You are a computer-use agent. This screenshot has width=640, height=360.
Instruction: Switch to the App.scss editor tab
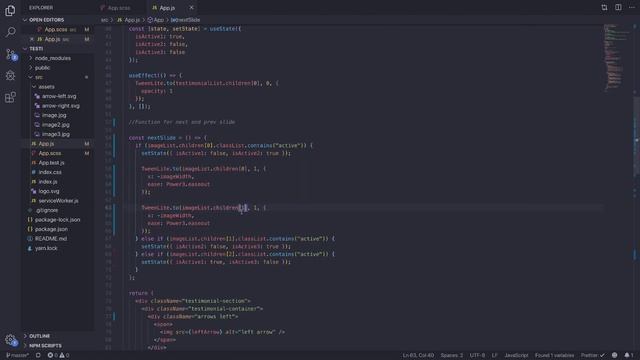118,8
